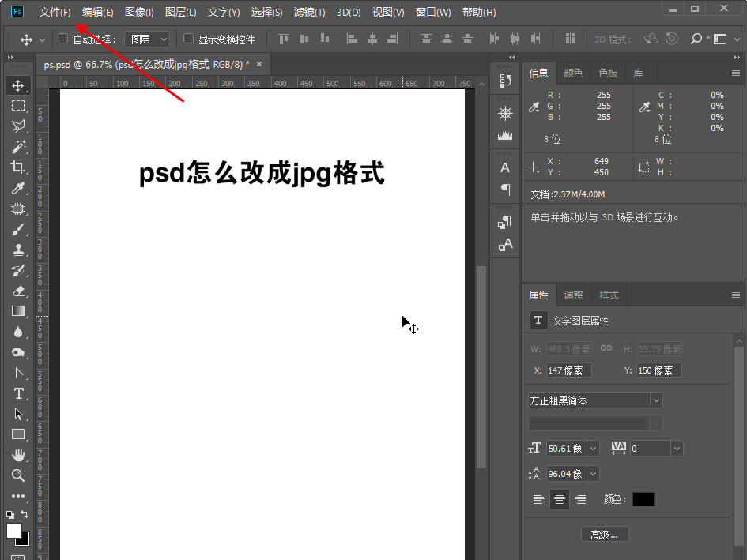This screenshot has width=747, height=560.
Task: Select the Lasso tool
Action: pos(18,126)
